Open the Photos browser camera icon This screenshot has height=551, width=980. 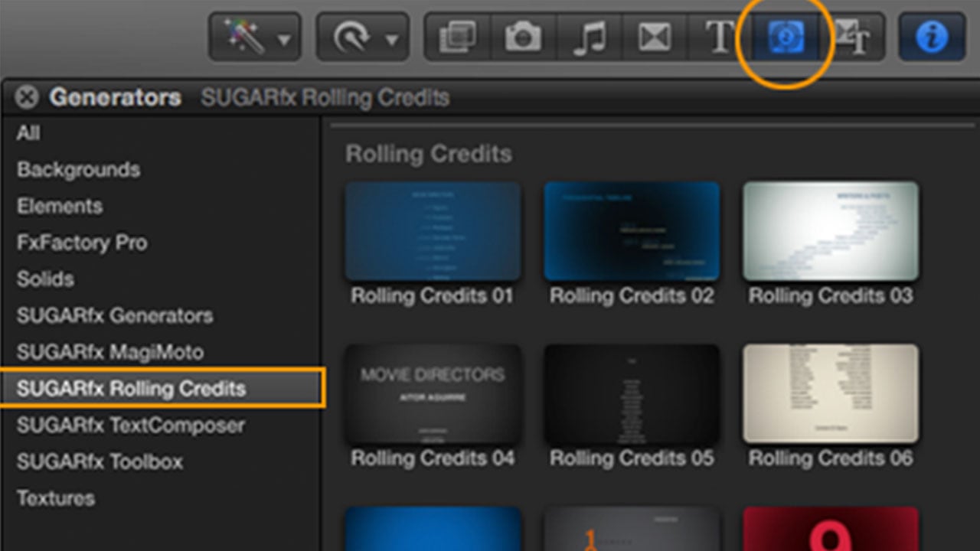point(523,37)
